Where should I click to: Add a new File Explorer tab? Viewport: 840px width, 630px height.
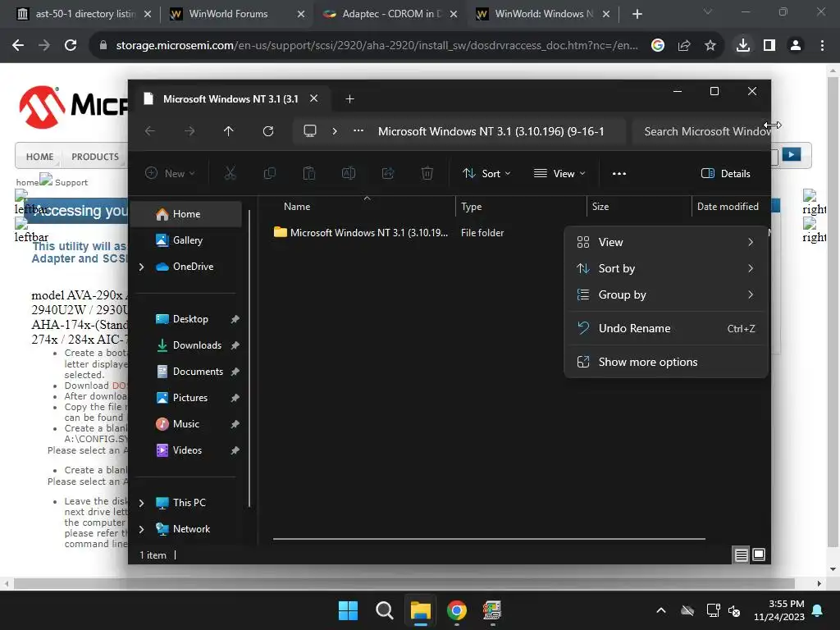coord(349,98)
